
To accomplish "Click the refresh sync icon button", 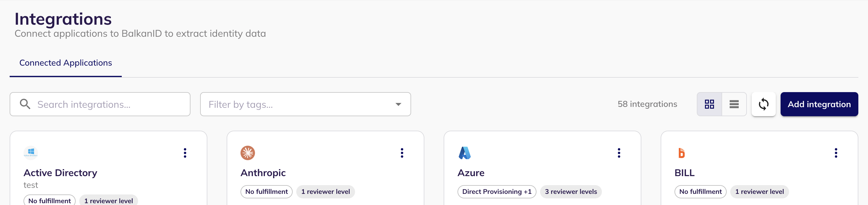I will pyautogui.click(x=763, y=104).
